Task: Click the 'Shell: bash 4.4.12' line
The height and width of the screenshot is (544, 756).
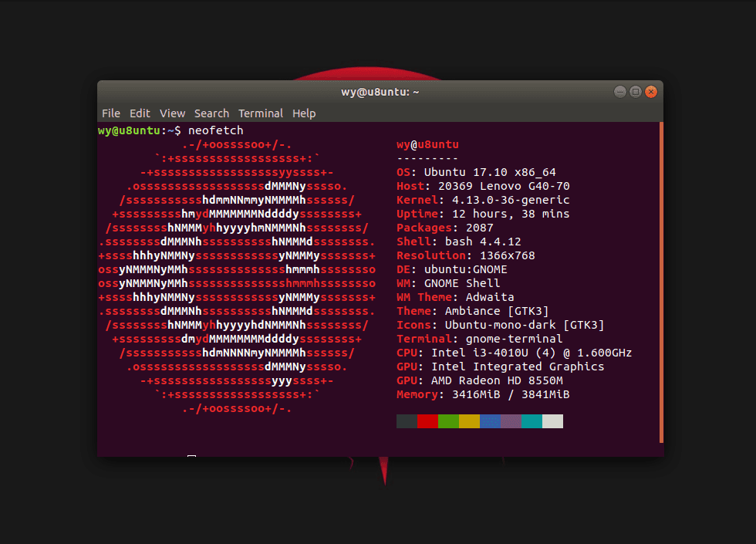Action: (x=459, y=242)
